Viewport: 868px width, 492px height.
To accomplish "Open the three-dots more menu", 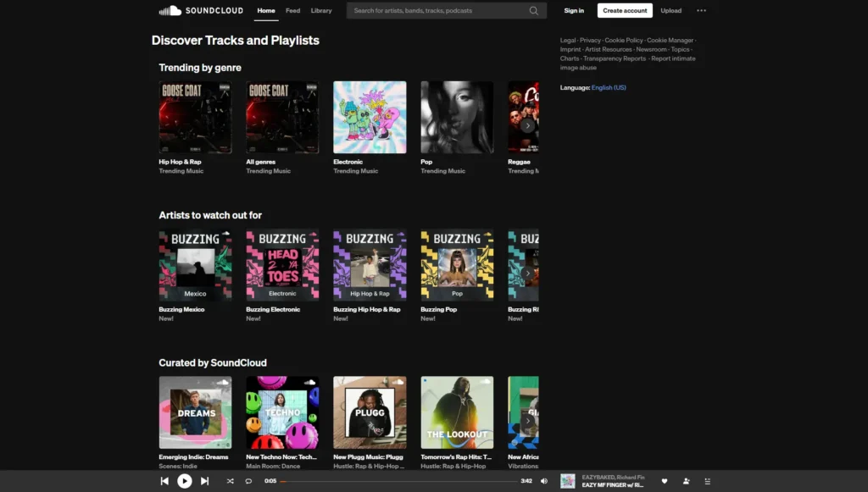I will coord(701,10).
